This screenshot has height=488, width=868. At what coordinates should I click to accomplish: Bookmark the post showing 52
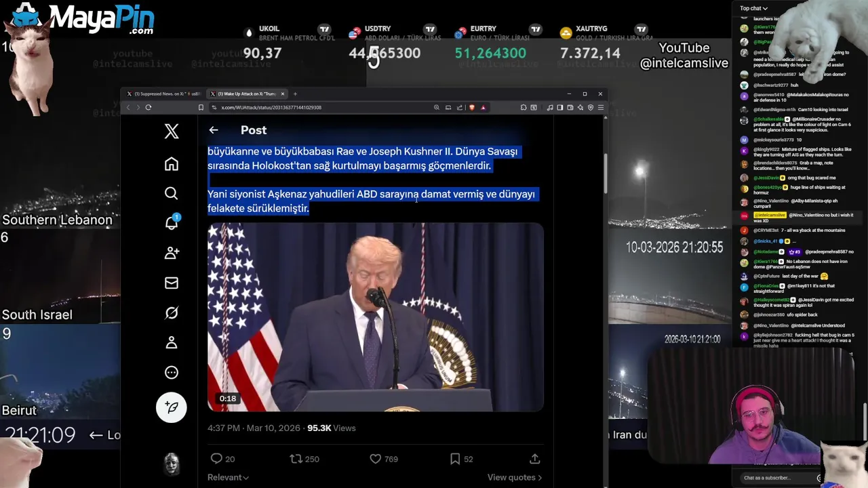461,459
